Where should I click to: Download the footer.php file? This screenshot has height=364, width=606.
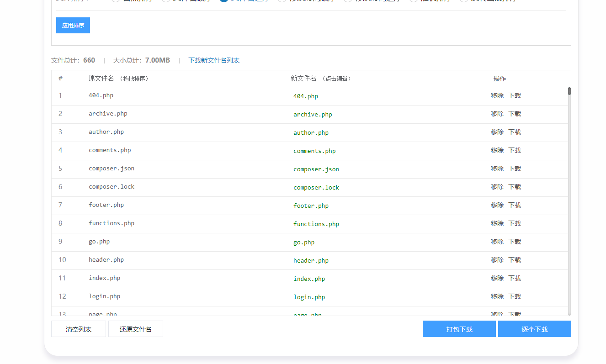tap(514, 205)
